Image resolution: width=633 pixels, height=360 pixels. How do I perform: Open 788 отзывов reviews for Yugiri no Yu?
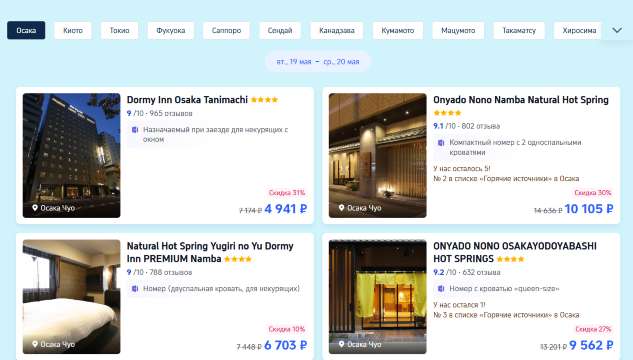coord(171,272)
